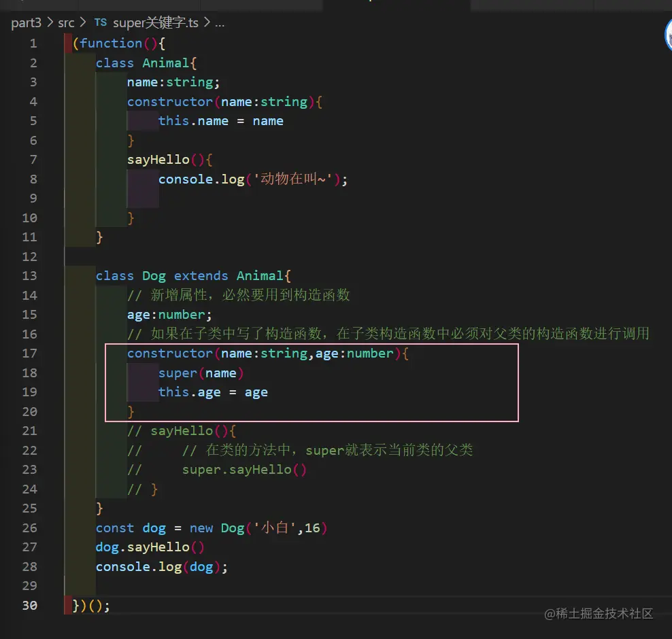
Task: Click 'name:string;' property on line 3
Action: (x=173, y=82)
